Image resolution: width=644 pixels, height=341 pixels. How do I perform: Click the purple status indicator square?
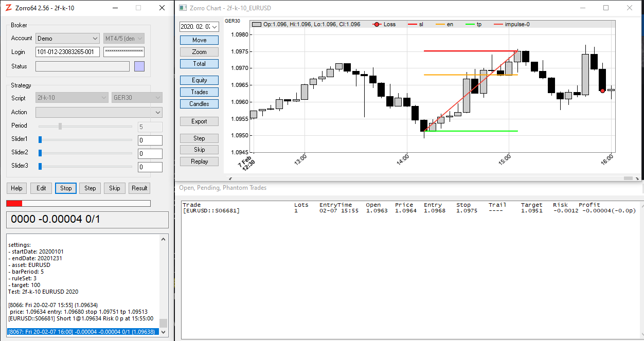tap(139, 66)
